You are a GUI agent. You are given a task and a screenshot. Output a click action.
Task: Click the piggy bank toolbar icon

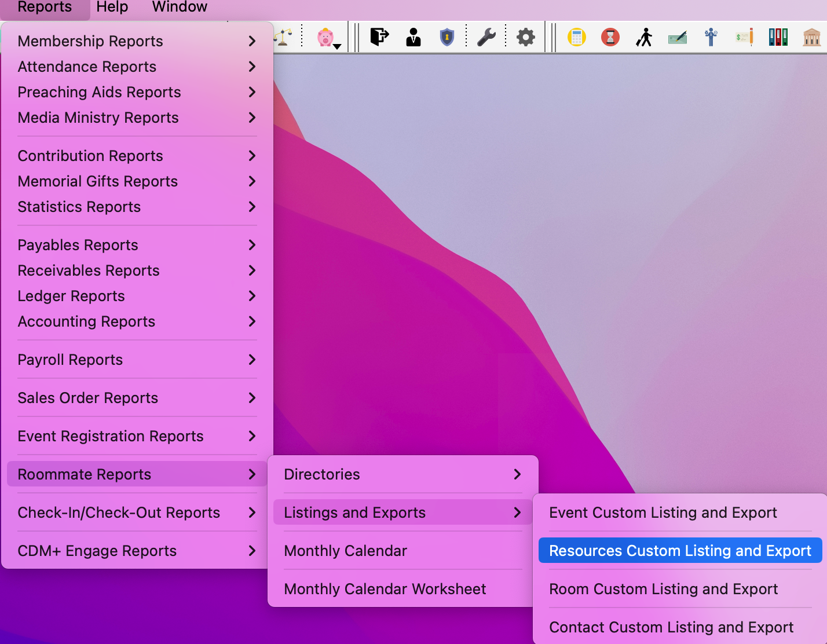click(x=325, y=38)
